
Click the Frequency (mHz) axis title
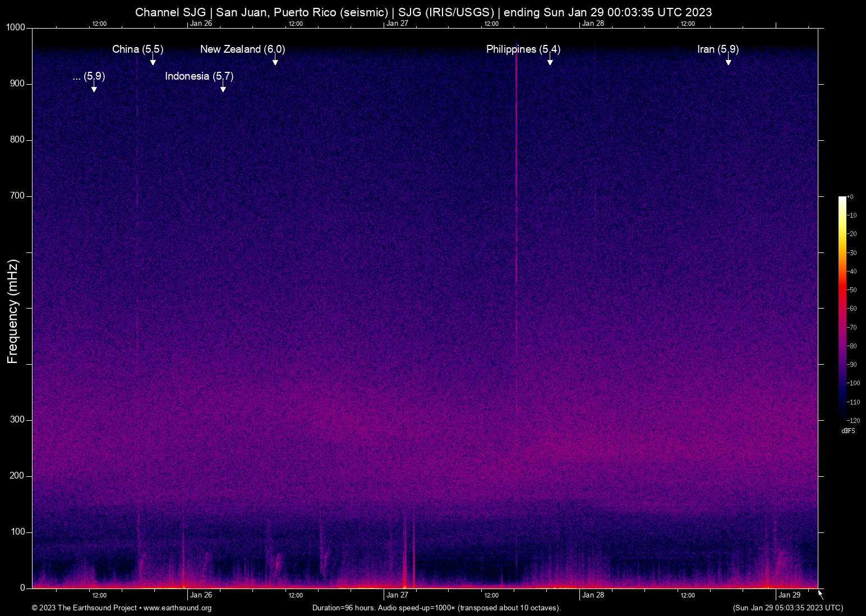click(13, 311)
